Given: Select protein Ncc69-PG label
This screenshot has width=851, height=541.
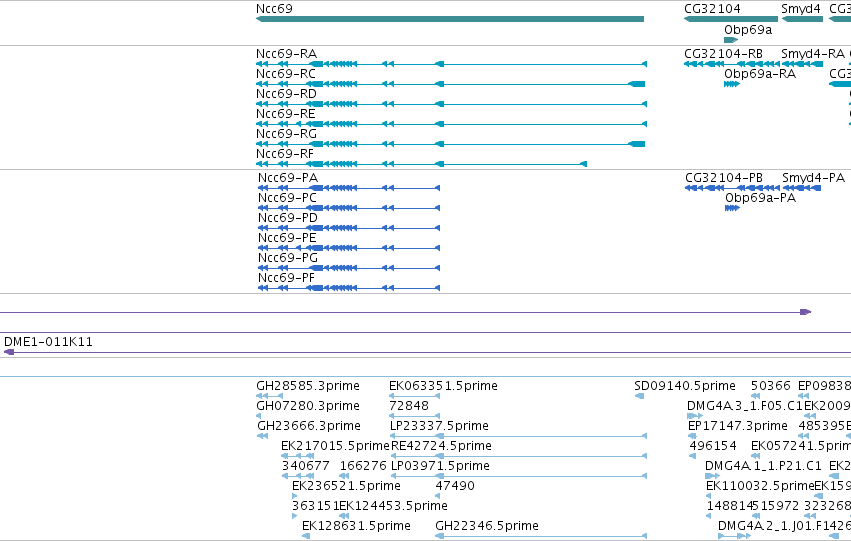Looking at the screenshot, I should (x=288, y=258).
